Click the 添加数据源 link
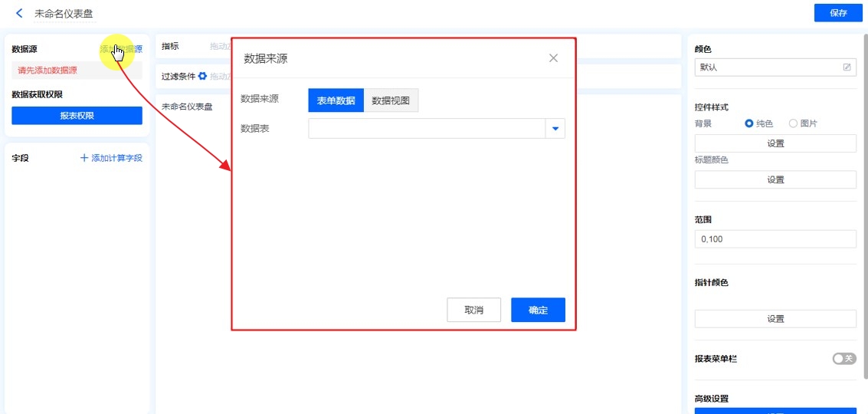Image resolution: width=868 pixels, height=414 pixels. [x=121, y=49]
